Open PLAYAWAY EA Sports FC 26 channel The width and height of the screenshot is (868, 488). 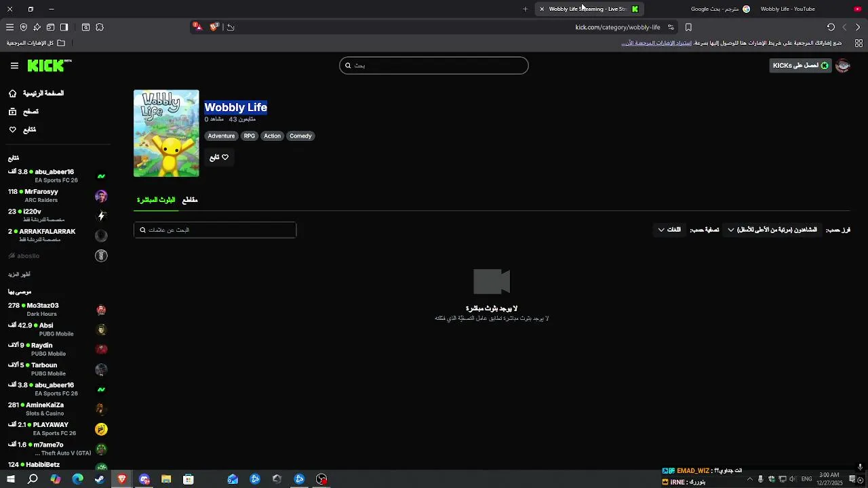[x=57, y=429]
